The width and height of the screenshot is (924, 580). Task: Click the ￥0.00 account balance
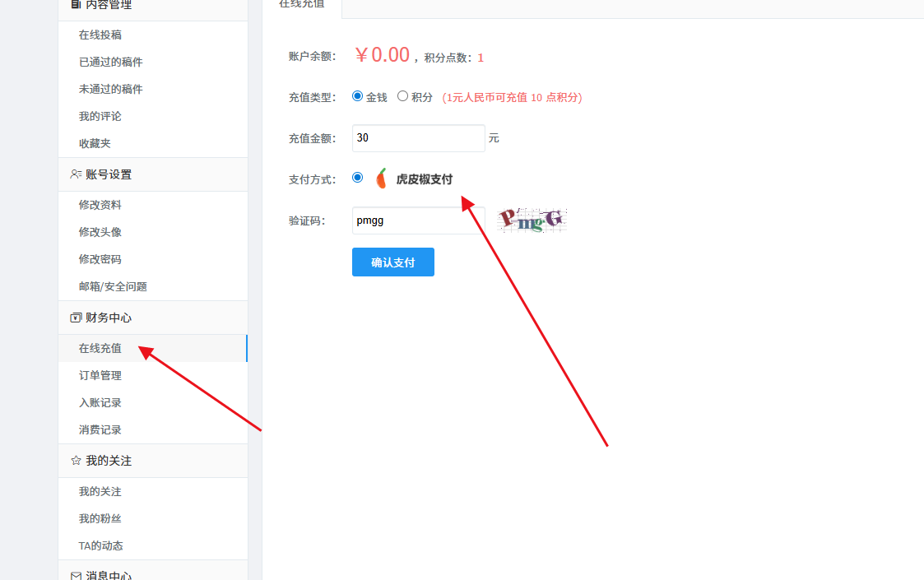(x=382, y=55)
